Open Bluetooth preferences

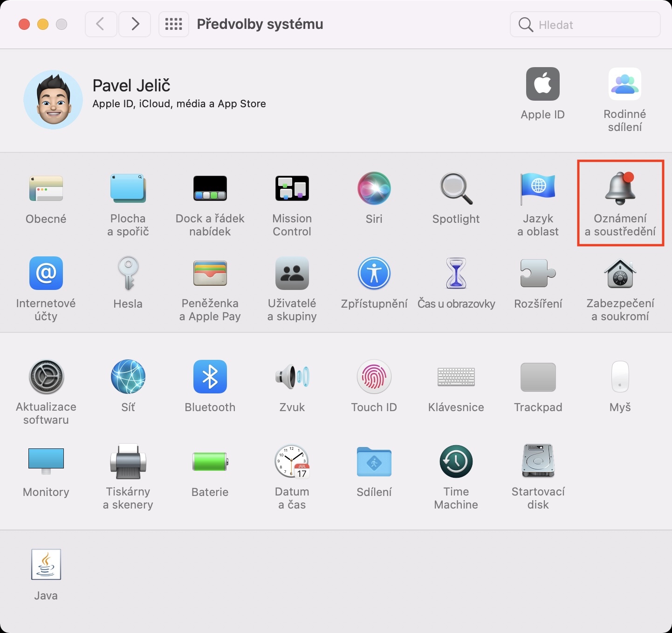click(x=210, y=377)
